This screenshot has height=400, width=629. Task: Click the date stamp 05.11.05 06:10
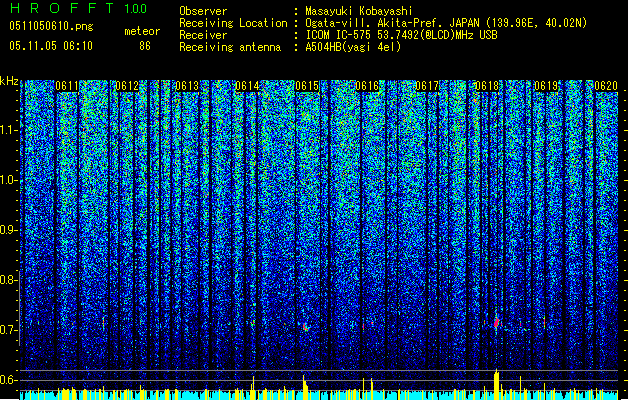(x=51, y=46)
